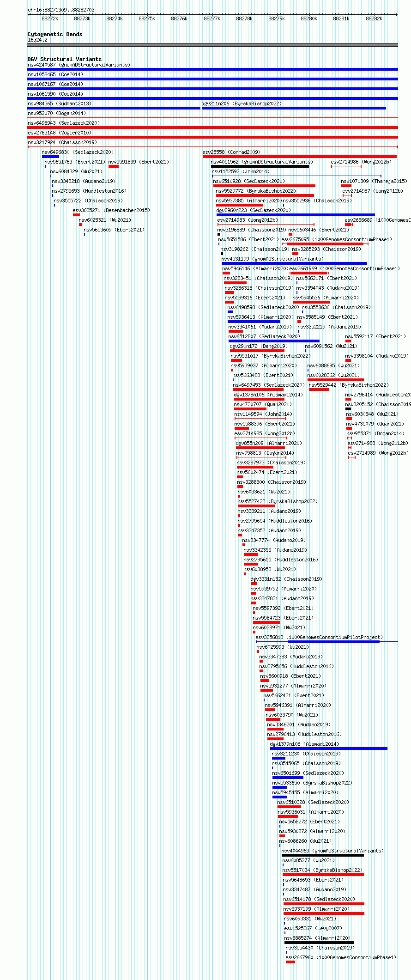Screen dimensions: 411x980
Task: Click esv3685271 (Besenbacher2015) label
Action: [111, 210]
